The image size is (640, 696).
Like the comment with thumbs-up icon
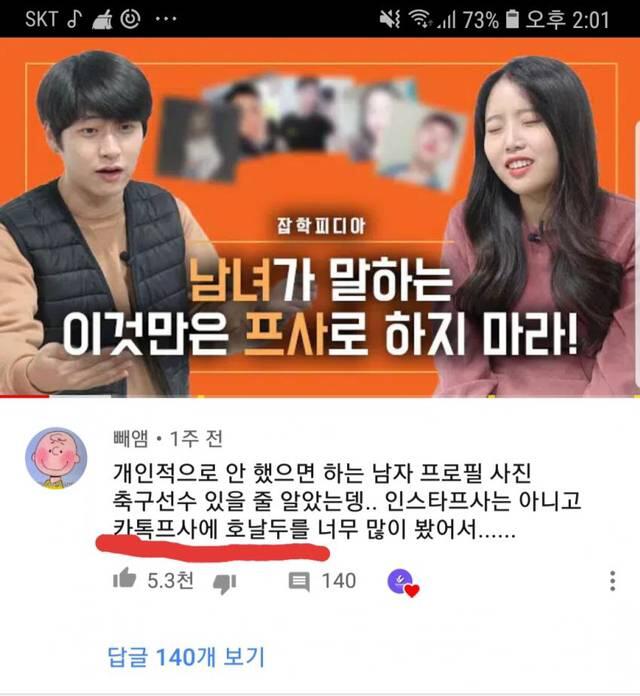(x=124, y=578)
